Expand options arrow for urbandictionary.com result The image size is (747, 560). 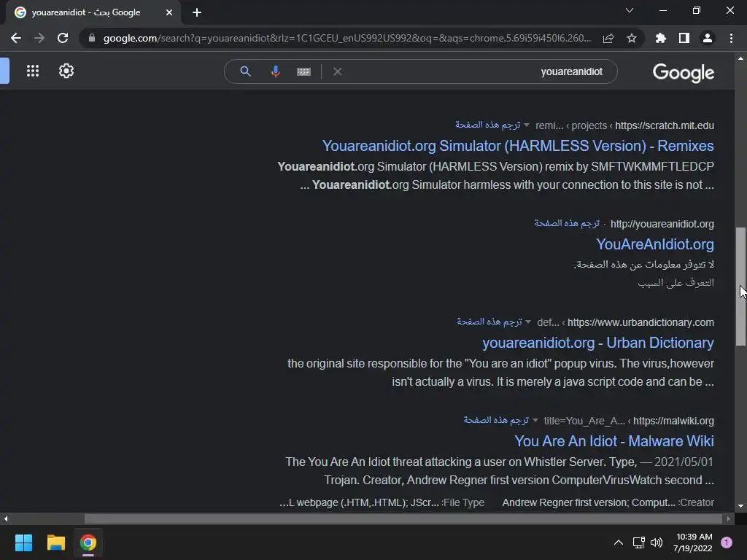528,322
